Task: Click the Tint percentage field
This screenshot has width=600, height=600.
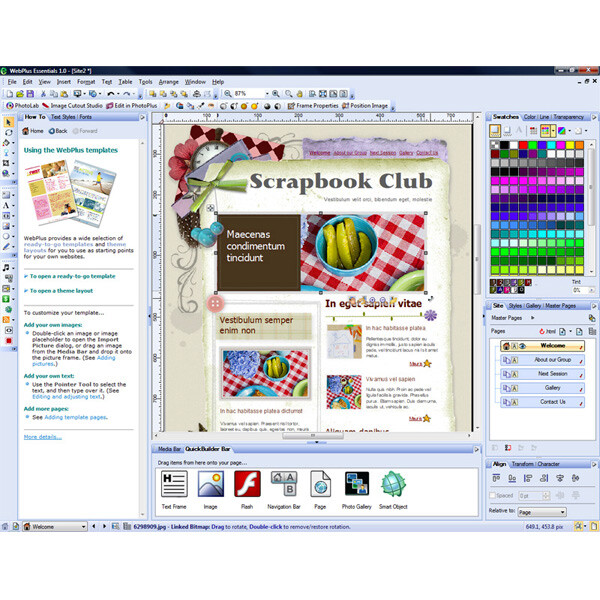Action: pyautogui.click(x=580, y=290)
